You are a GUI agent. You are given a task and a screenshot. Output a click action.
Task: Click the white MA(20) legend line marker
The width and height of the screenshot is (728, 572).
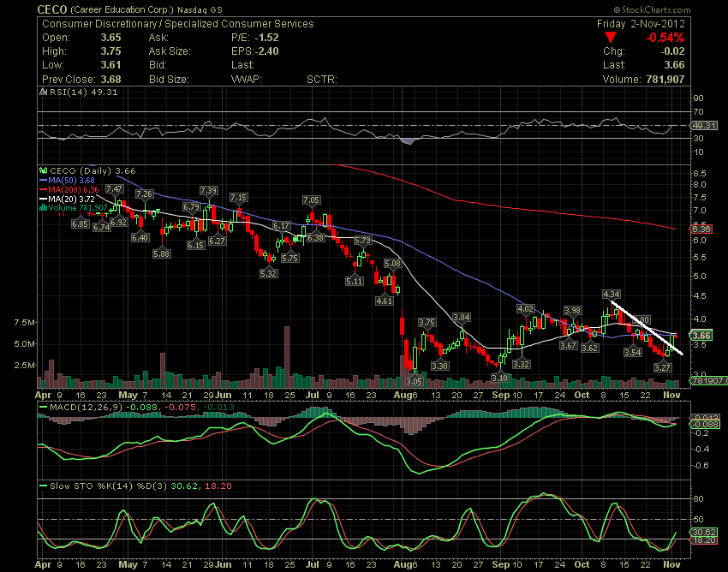coord(44,199)
